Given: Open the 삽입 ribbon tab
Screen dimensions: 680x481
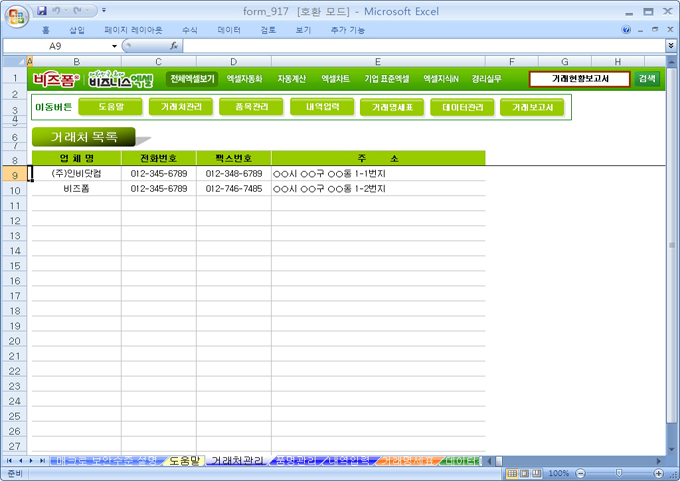Looking at the screenshot, I should point(77,30).
